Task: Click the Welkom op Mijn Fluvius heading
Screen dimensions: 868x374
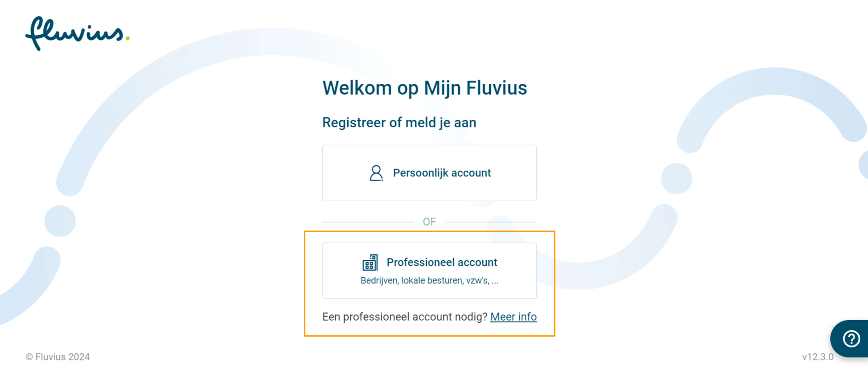Action: [x=425, y=88]
